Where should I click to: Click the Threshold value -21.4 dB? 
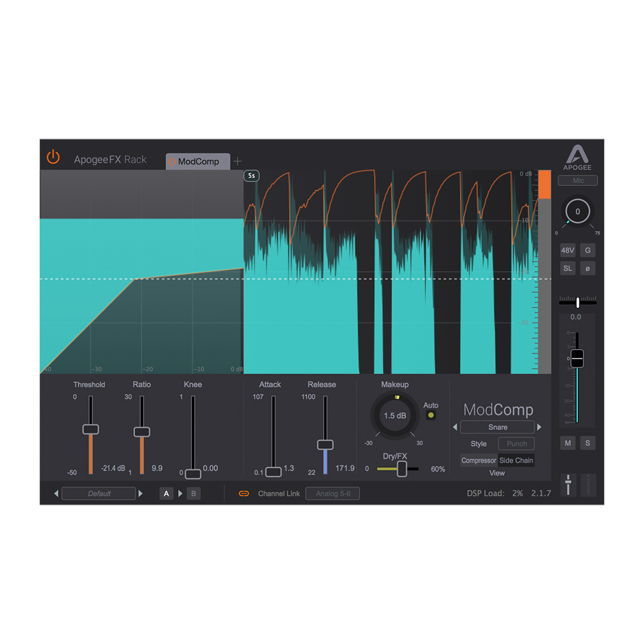pos(113,468)
